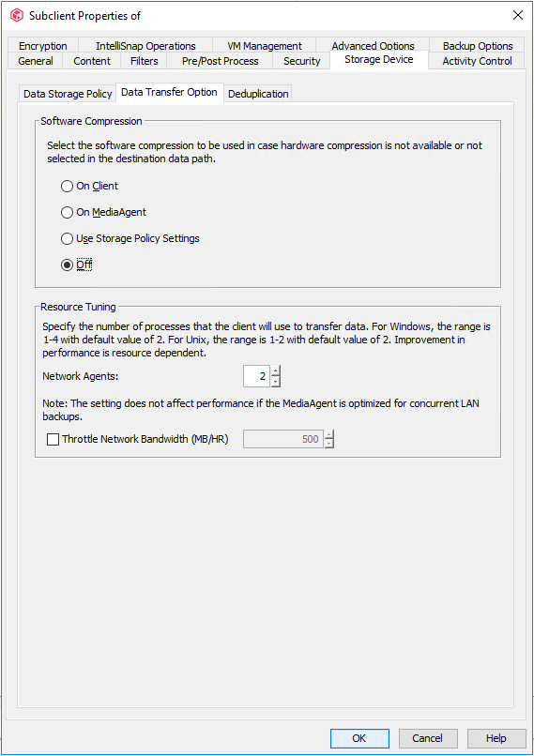Switch to the Activity Control tab
This screenshot has width=534, height=756.
pyautogui.click(x=477, y=61)
